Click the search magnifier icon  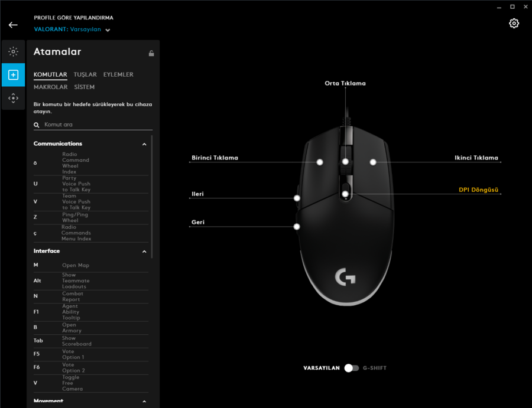coord(36,125)
